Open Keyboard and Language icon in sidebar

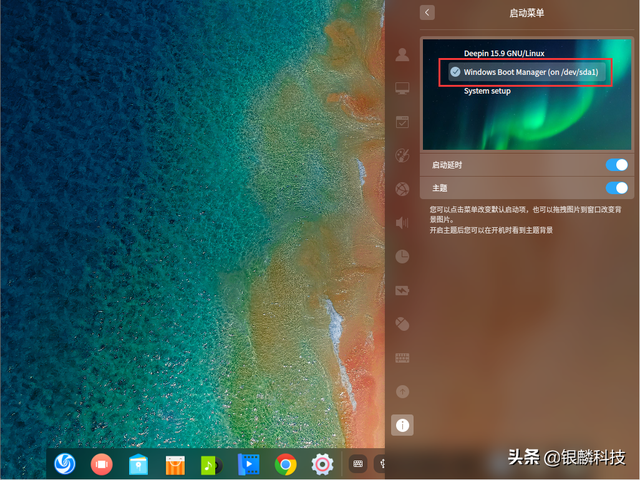tap(402, 358)
